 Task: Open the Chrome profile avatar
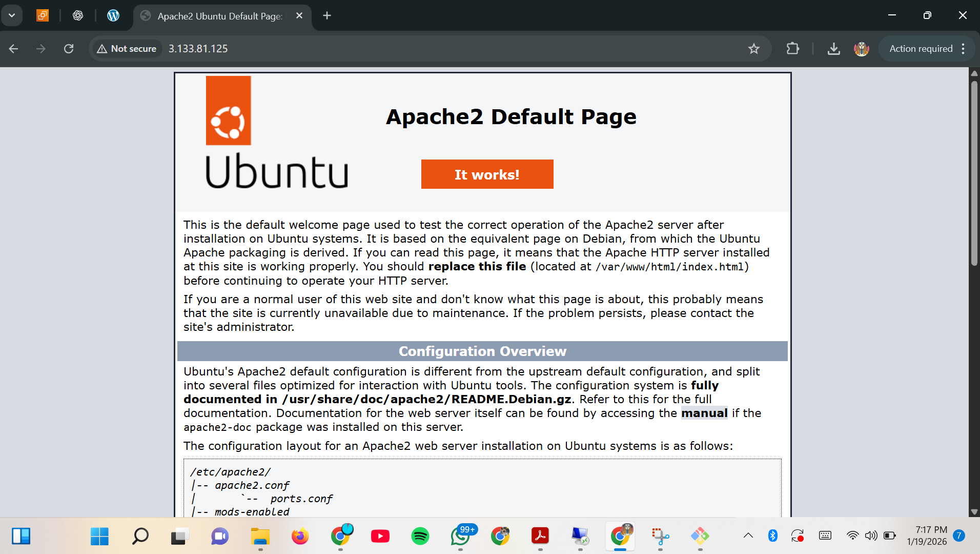tap(862, 49)
